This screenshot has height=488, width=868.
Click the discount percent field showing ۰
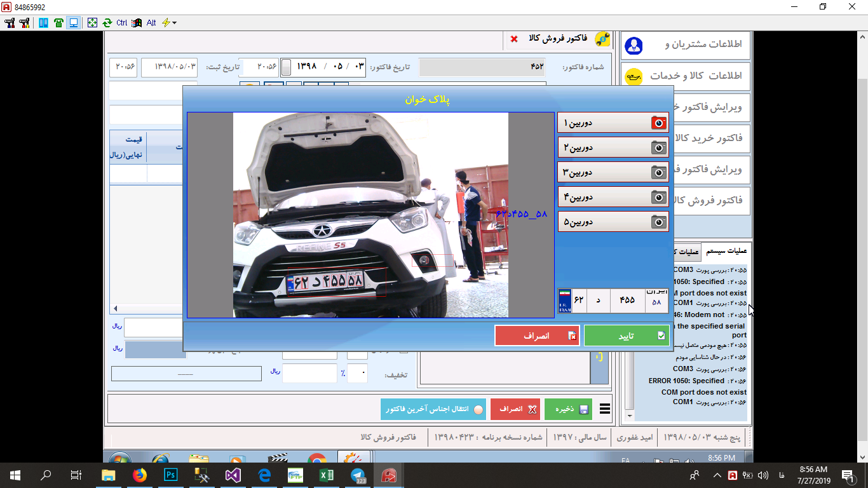357,374
